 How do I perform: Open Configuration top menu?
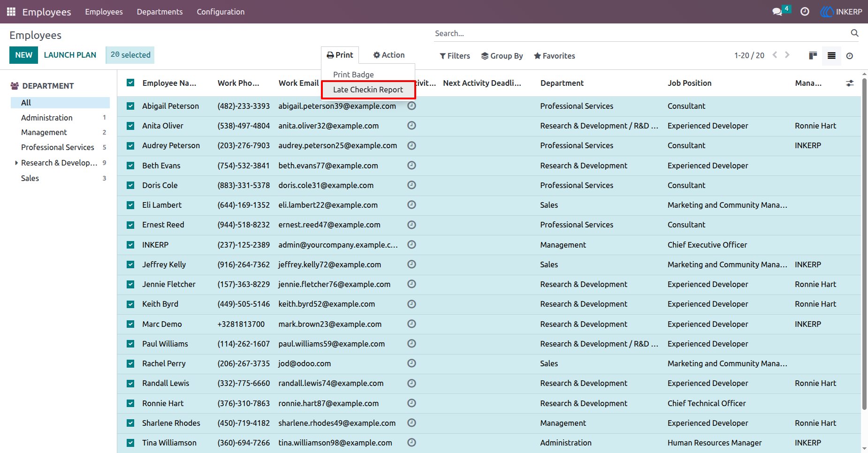(x=221, y=12)
